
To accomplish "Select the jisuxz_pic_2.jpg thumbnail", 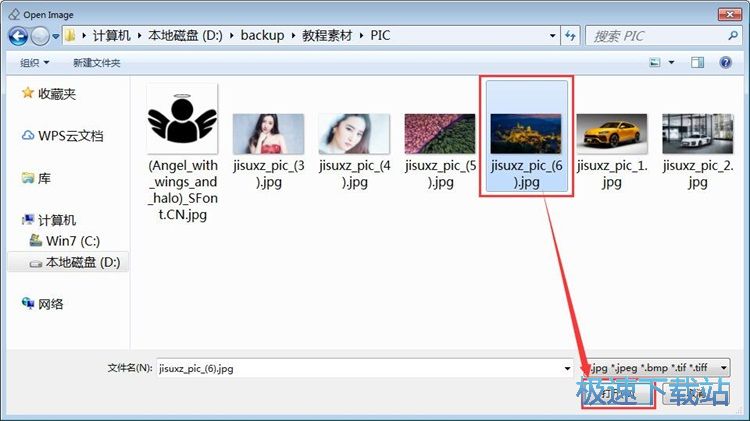I will pos(697,134).
